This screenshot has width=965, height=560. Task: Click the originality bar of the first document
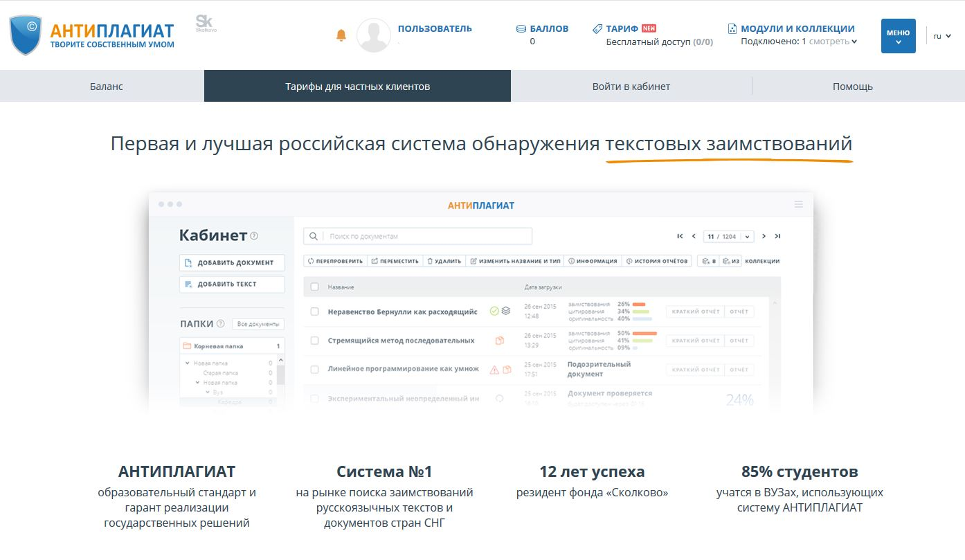click(x=642, y=319)
